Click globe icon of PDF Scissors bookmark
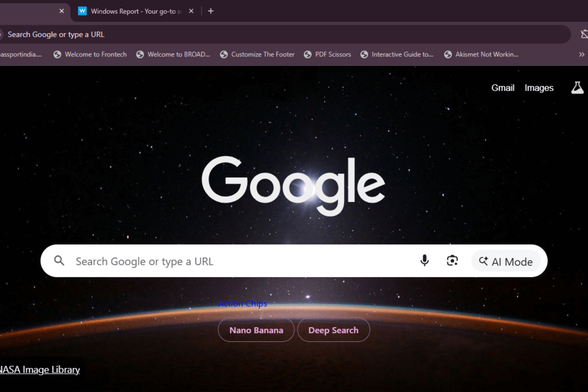This screenshot has height=392, width=588. coord(307,55)
